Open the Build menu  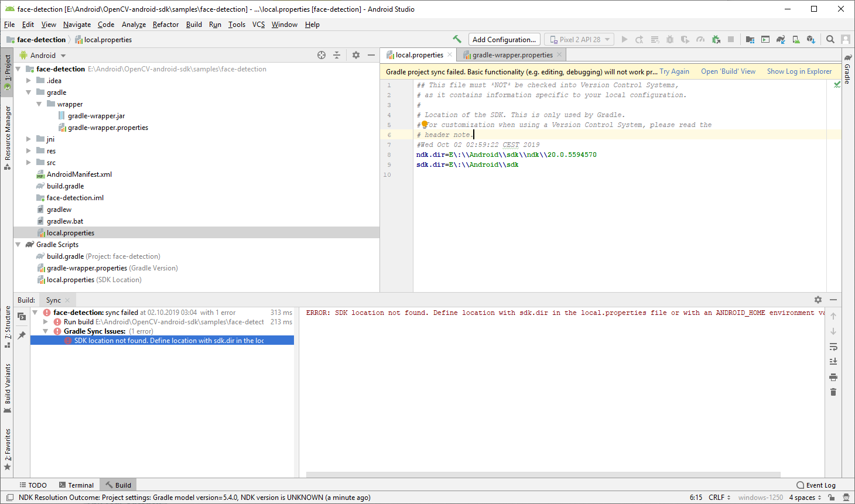194,25
